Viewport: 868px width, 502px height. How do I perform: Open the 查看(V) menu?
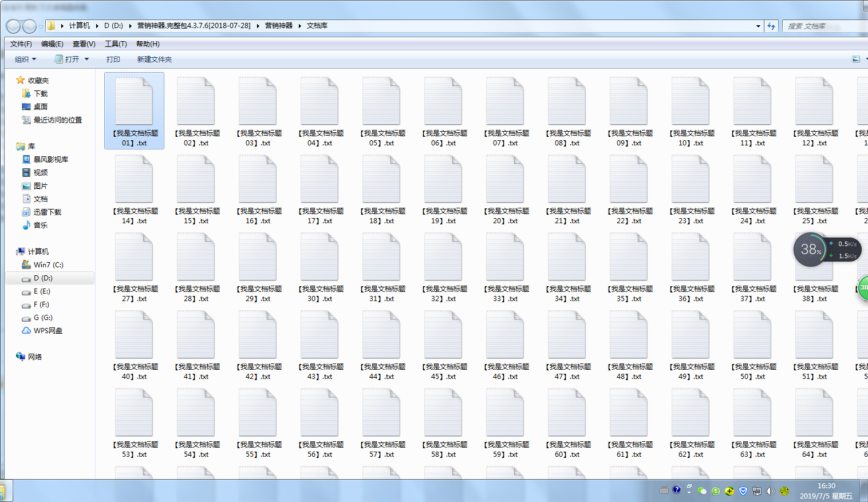[84, 44]
